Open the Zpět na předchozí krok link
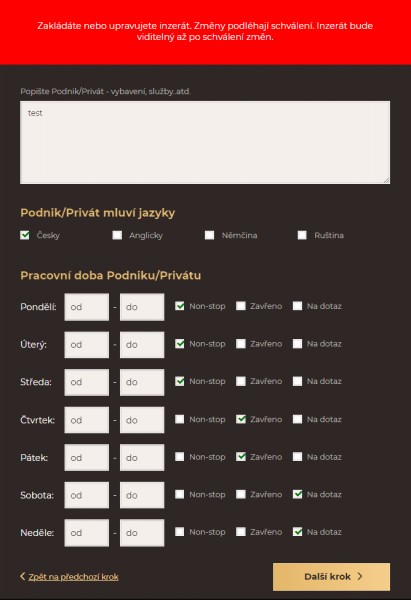The height and width of the screenshot is (600, 411). coord(73,577)
